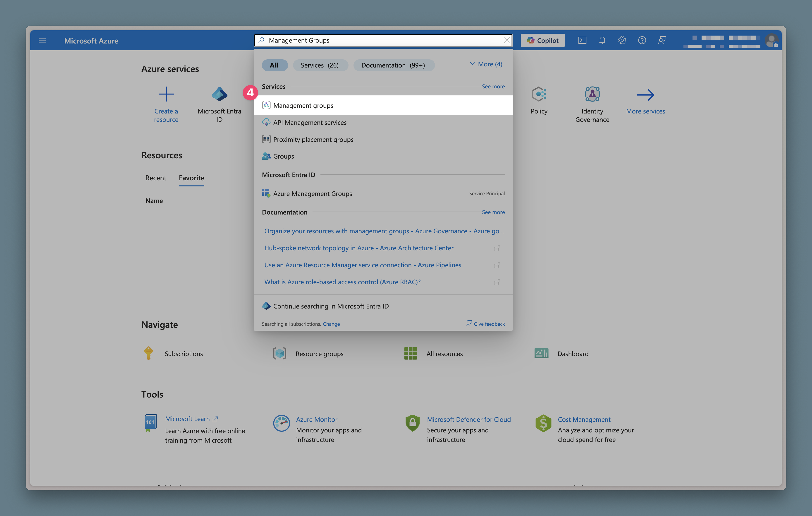Click external link icon beside Azure Pipelines doc
Viewport: 812px width, 516px height.
pyautogui.click(x=496, y=265)
